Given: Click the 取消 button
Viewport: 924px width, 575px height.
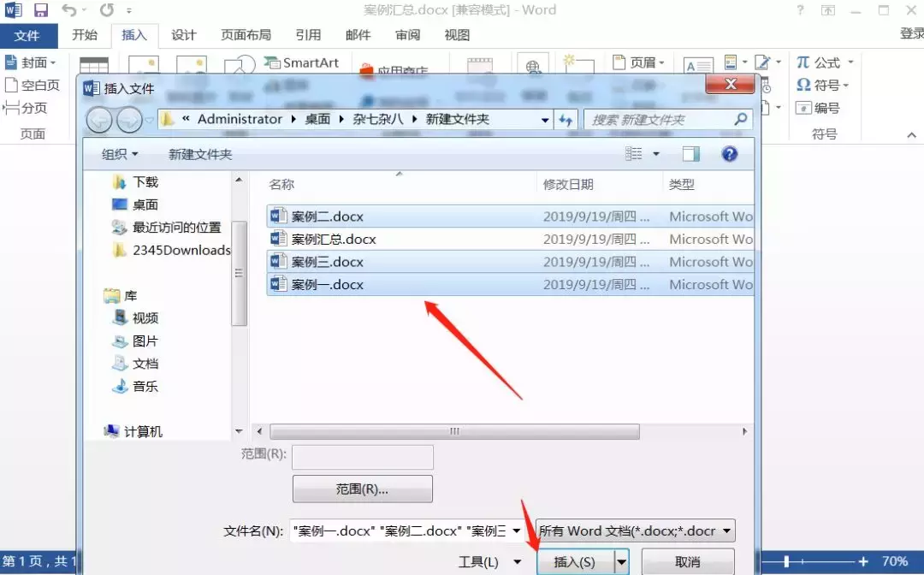Looking at the screenshot, I should pos(688,562).
